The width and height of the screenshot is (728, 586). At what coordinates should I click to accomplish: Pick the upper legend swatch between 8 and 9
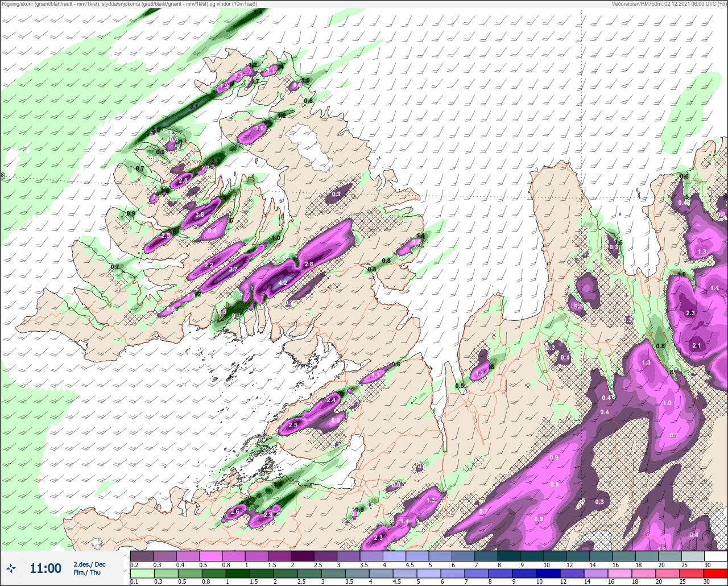click(x=509, y=556)
